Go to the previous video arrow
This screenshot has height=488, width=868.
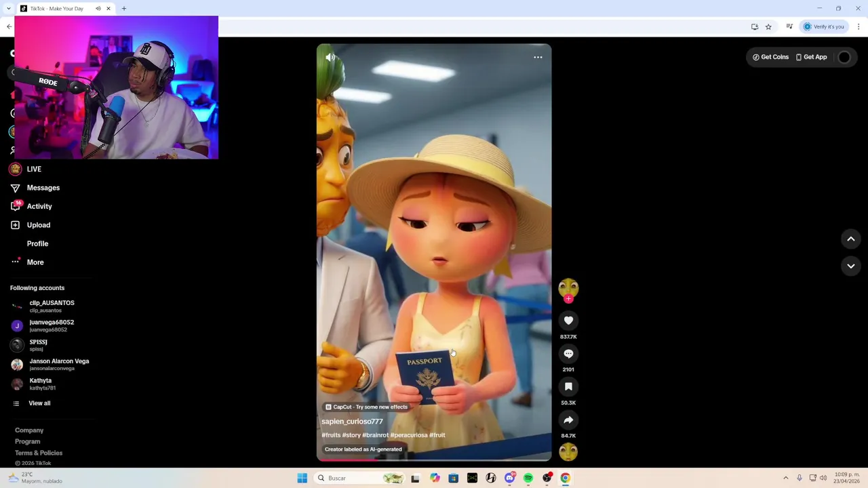pyautogui.click(x=851, y=239)
